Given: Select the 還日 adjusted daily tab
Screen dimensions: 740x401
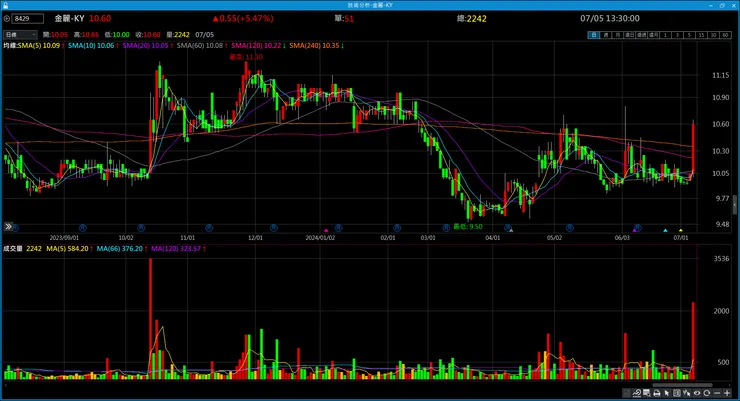Looking at the screenshot, I should pyautogui.click(x=629, y=35).
